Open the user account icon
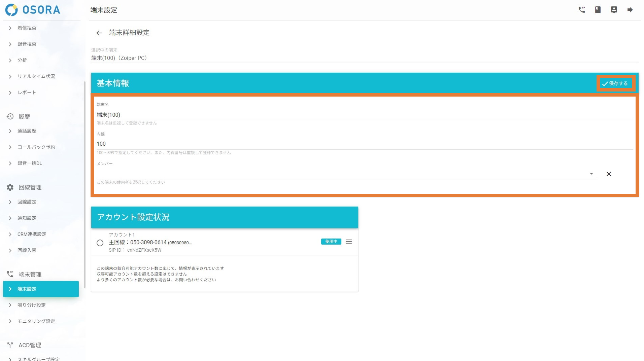Screen dimensions: 644x361 pos(614,10)
